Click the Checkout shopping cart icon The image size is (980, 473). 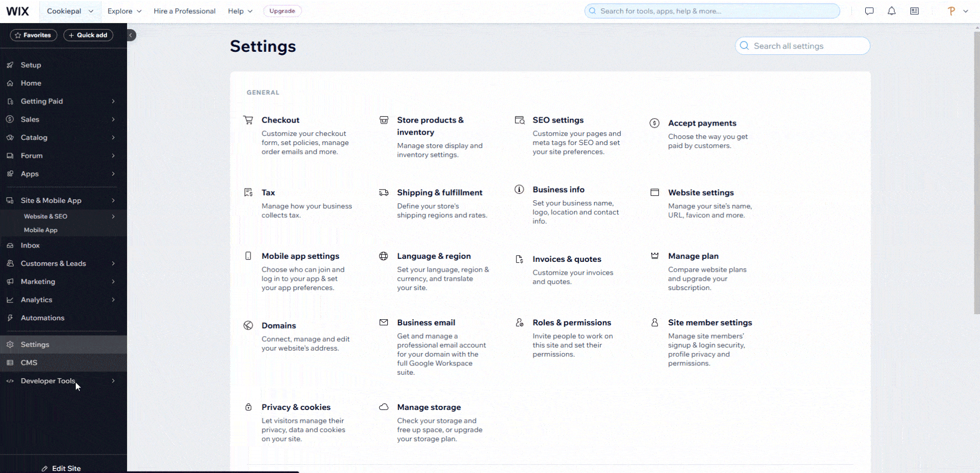(248, 120)
